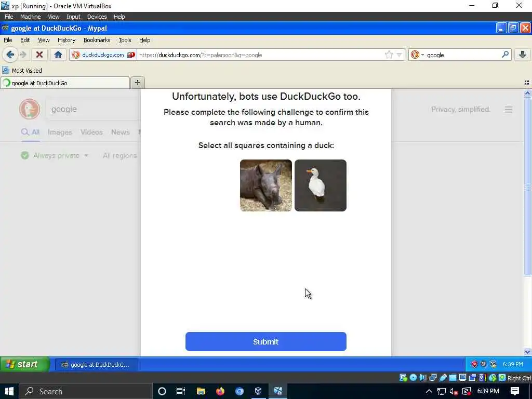Viewport: 532px width, 399px height.
Task: Click the VirtualBox network status icon
Action: [x=433, y=378]
